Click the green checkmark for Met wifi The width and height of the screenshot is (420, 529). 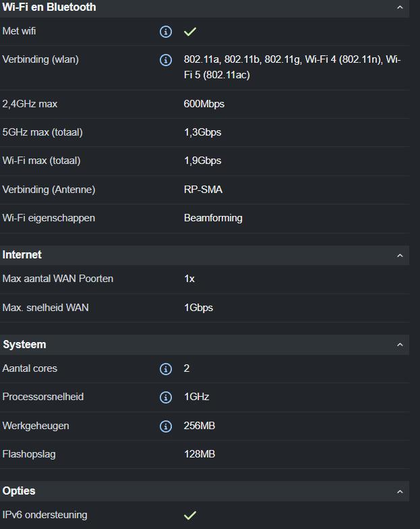[x=190, y=32]
